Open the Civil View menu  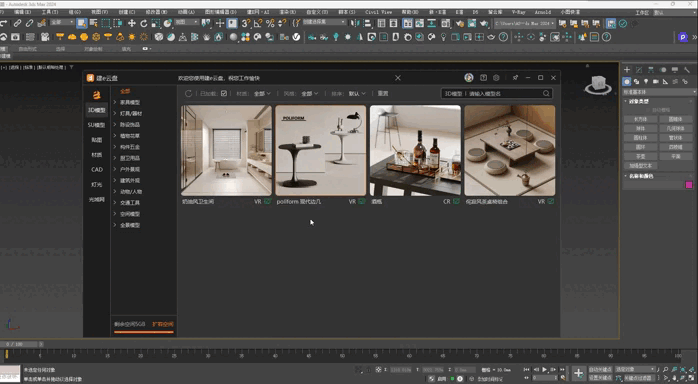point(378,12)
